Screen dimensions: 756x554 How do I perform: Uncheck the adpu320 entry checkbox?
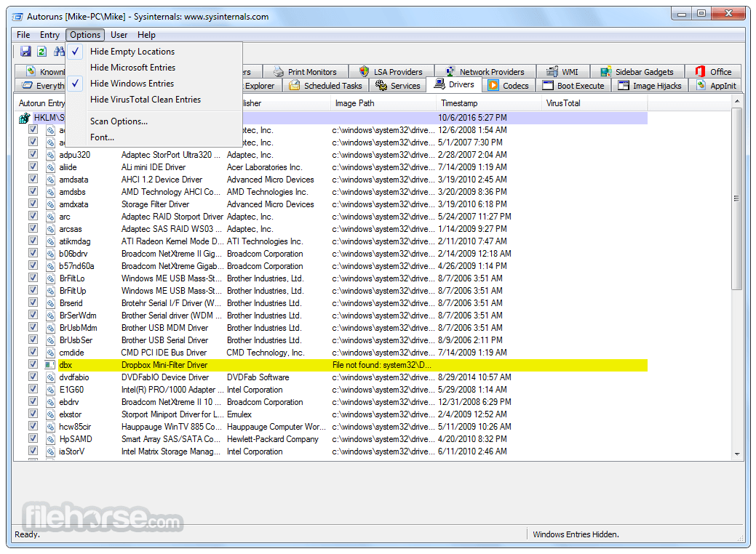(x=33, y=154)
